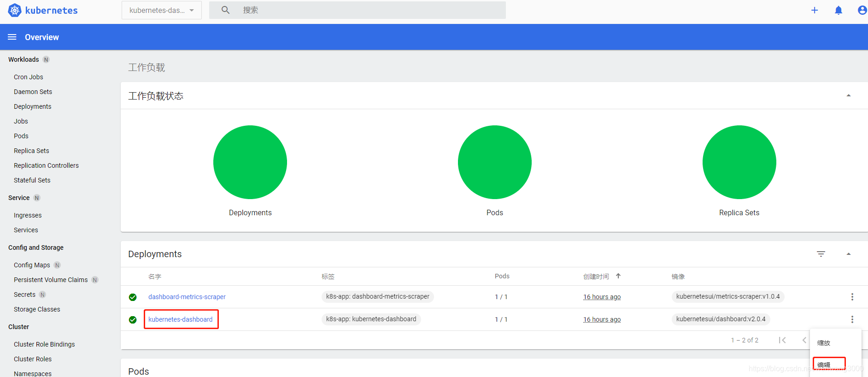Open the namespace selector dropdown

click(162, 10)
